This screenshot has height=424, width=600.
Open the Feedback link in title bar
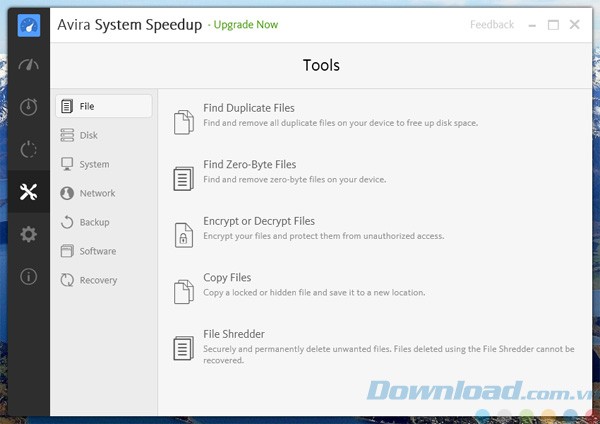tap(492, 25)
